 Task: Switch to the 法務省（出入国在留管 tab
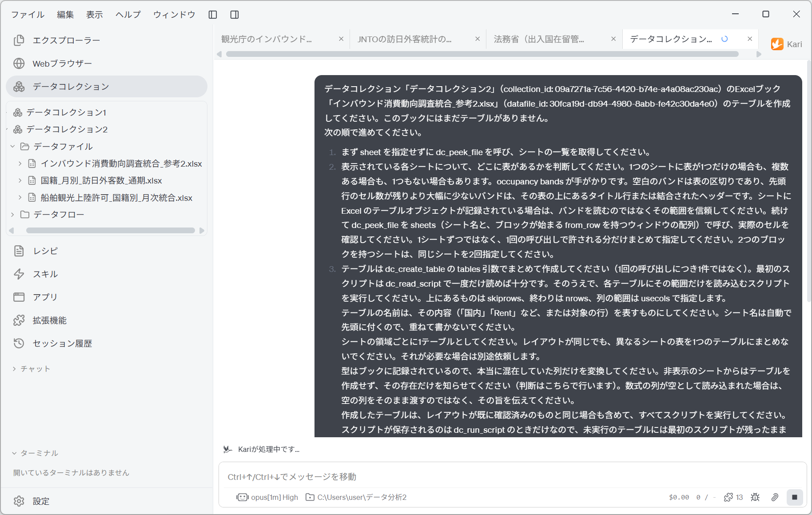coord(554,39)
